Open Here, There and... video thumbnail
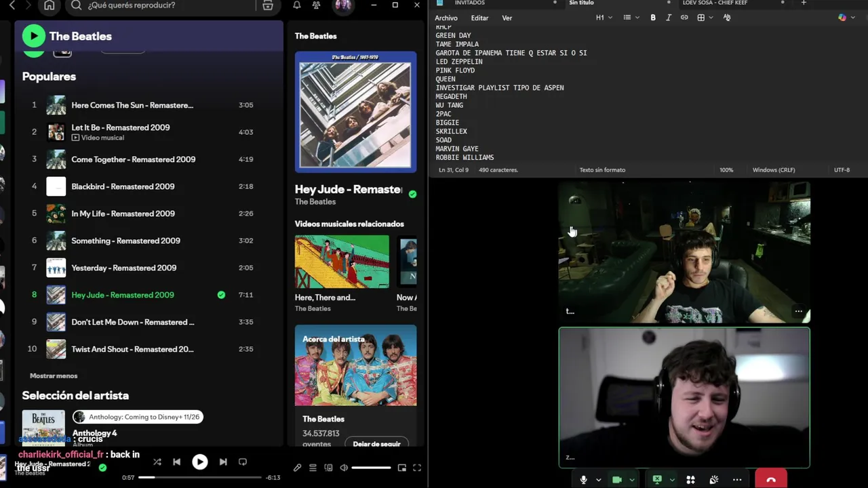The image size is (868, 488). coord(342,262)
